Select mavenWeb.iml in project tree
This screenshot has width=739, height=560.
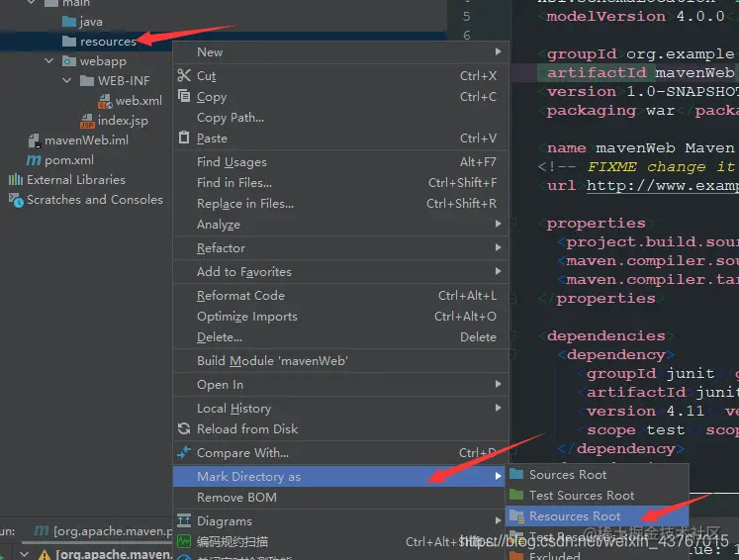(x=86, y=140)
